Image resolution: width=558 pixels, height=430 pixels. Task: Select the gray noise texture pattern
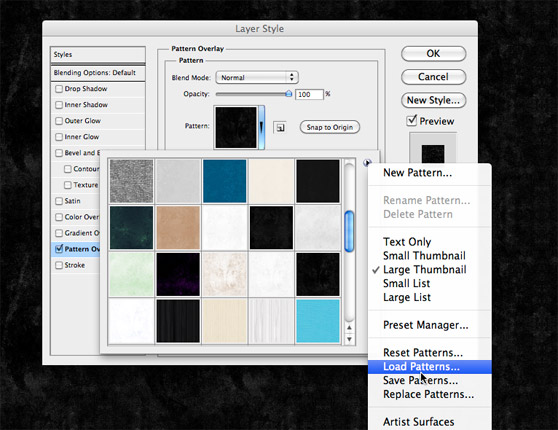131,181
